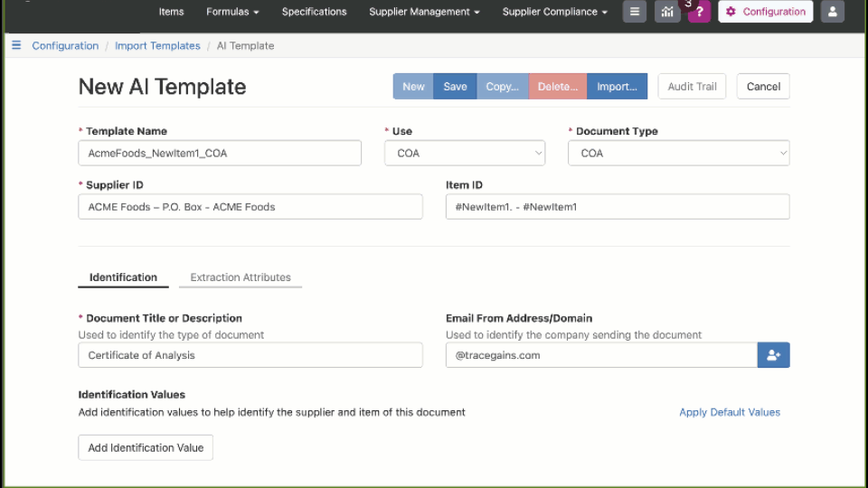
Task: Expand the Supplier Management menu
Action: [424, 12]
